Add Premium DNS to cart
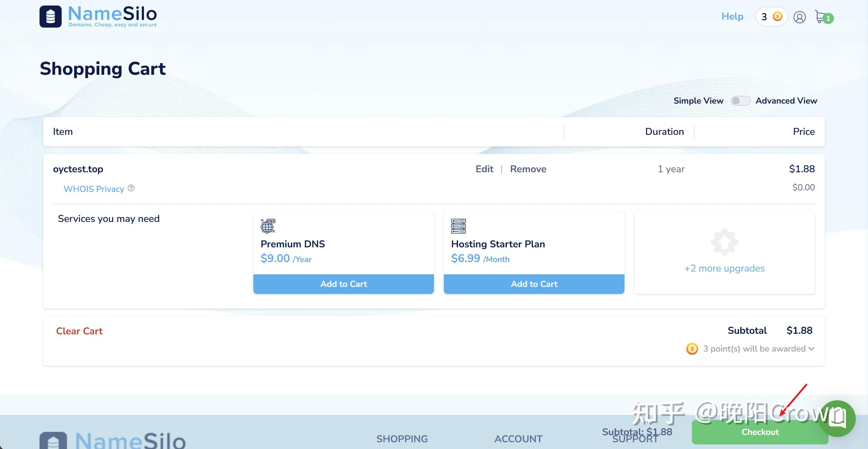Image resolution: width=868 pixels, height=449 pixels. tap(343, 284)
